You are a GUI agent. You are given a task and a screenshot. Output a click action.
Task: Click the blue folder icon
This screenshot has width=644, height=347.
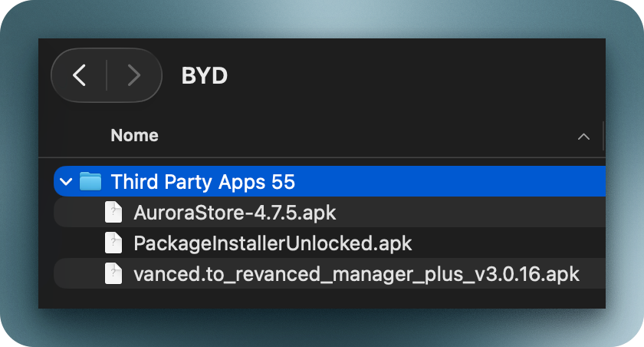pos(90,182)
